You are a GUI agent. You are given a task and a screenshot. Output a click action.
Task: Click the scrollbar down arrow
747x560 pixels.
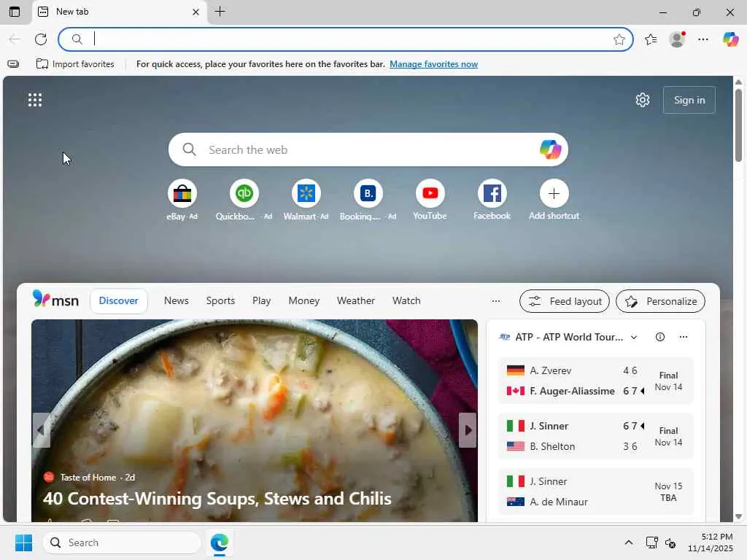738,516
